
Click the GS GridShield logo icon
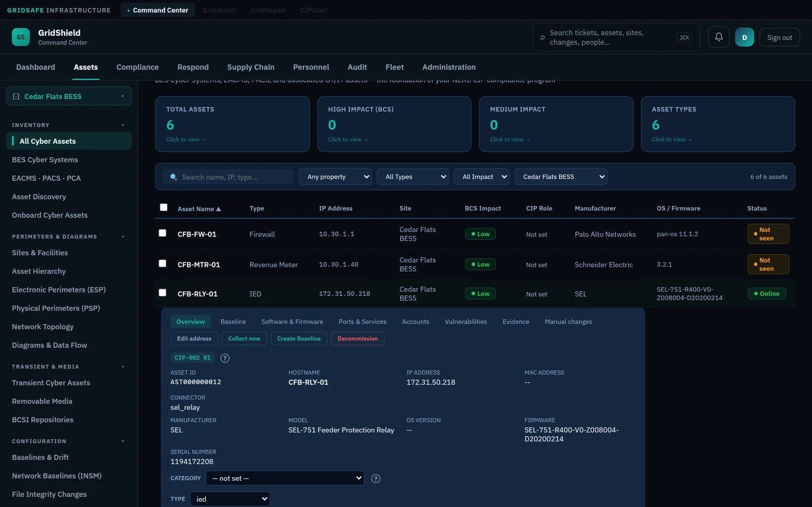click(x=21, y=37)
